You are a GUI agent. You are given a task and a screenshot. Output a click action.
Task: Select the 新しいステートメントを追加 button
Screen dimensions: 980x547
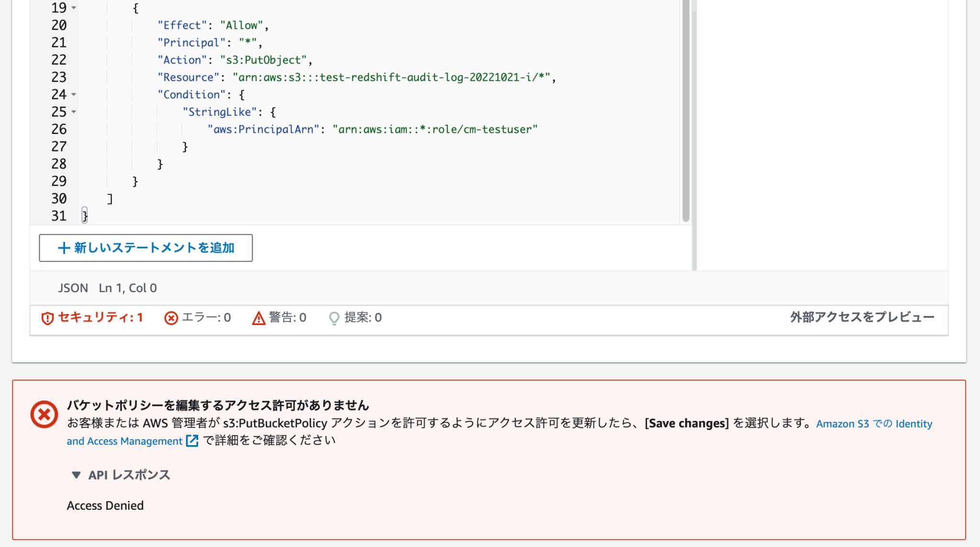pyautogui.click(x=145, y=248)
